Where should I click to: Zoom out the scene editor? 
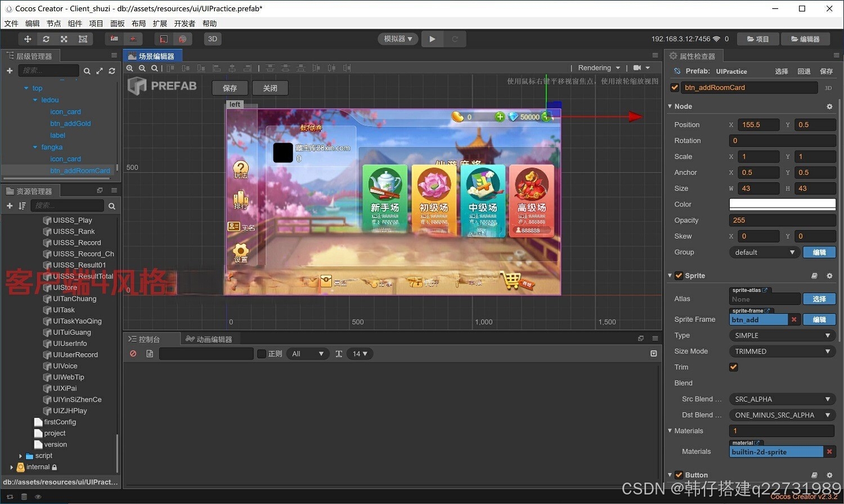click(142, 68)
